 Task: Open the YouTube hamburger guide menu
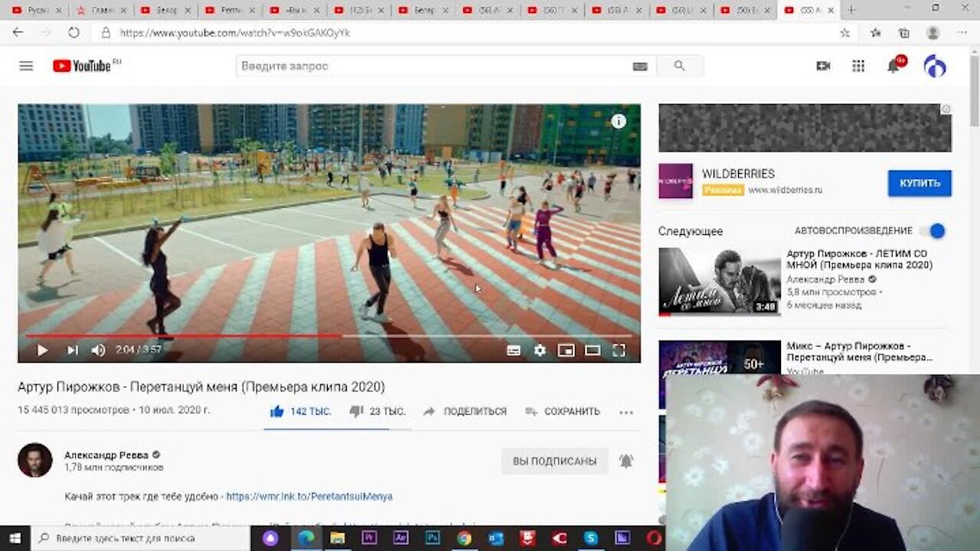pyautogui.click(x=26, y=66)
